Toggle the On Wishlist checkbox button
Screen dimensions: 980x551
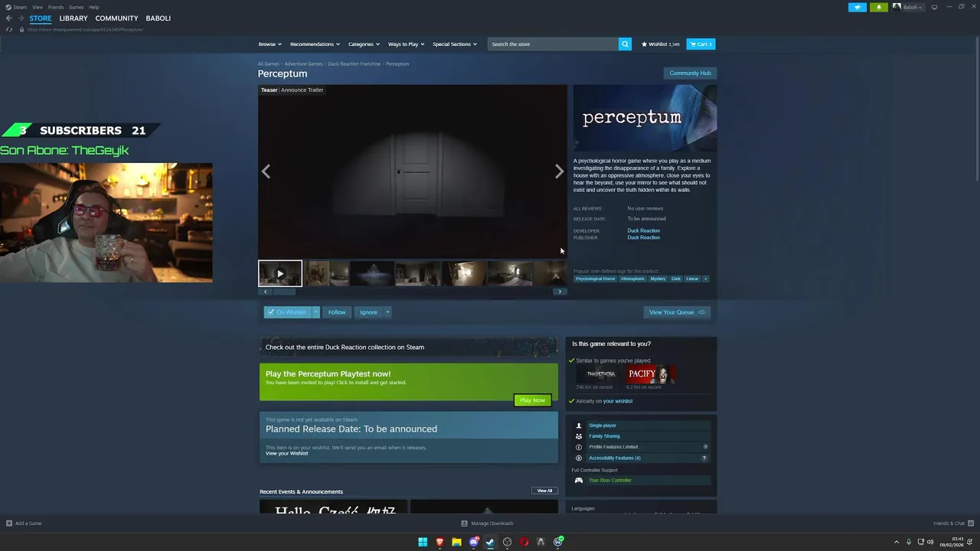click(x=288, y=312)
